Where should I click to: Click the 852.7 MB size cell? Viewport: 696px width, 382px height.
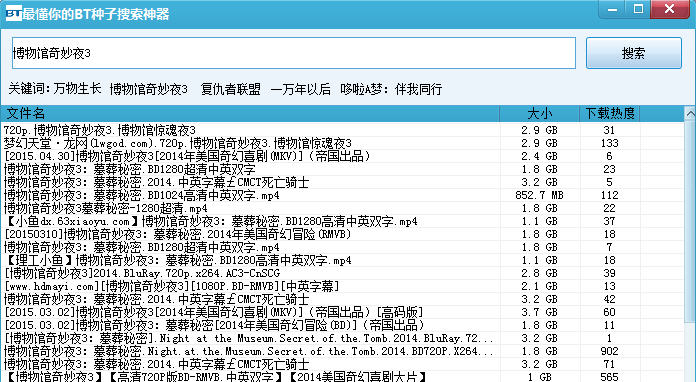point(539,195)
